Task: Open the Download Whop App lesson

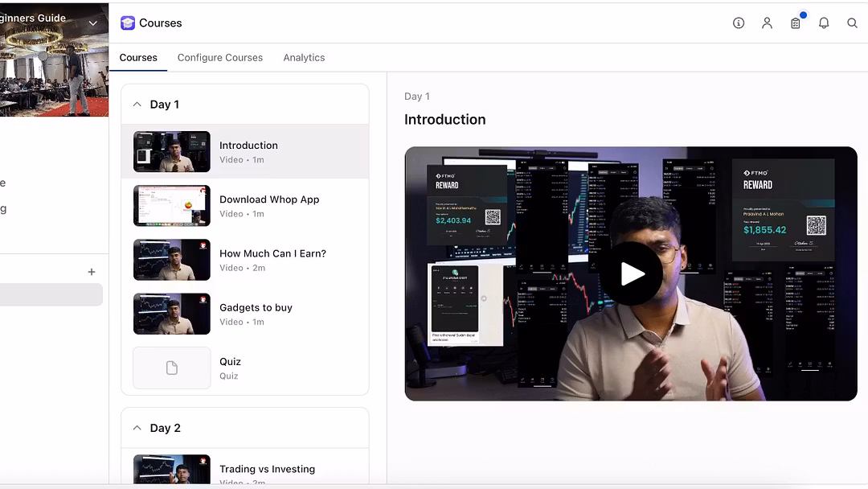Action: click(x=269, y=199)
